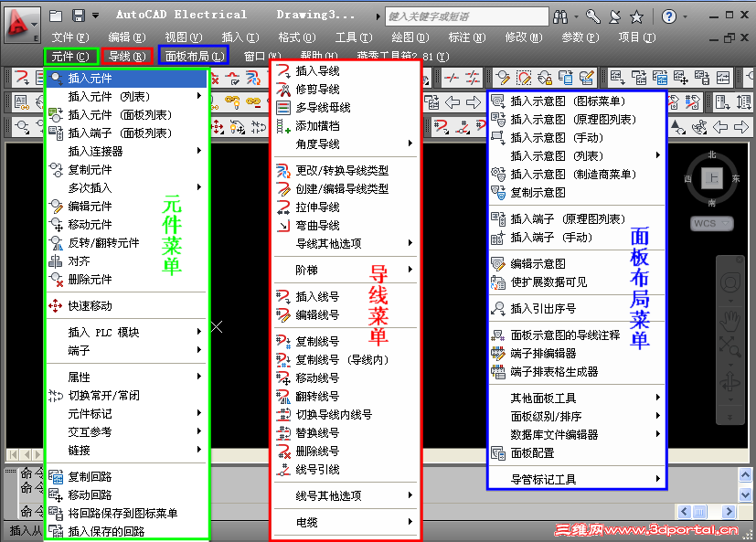Click the scissors icon beside 修剪导线
The height and width of the screenshot is (542, 756).
[283, 90]
